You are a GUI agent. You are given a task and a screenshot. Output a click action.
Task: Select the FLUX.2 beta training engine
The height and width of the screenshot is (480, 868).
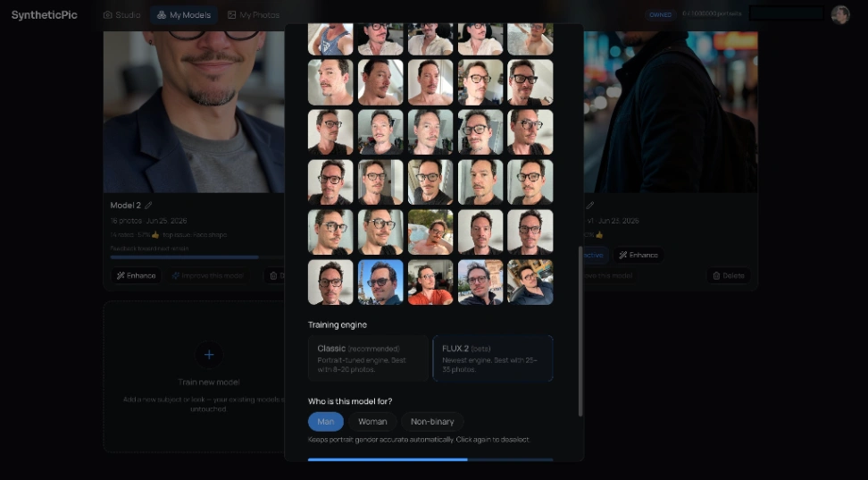493,358
